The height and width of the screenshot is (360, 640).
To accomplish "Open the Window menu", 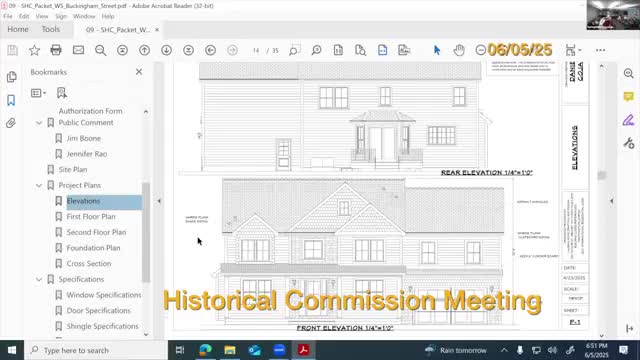I will (x=84, y=16).
